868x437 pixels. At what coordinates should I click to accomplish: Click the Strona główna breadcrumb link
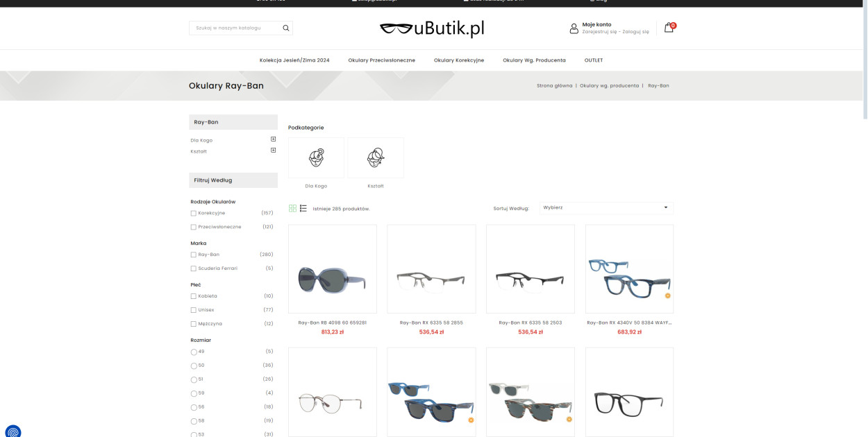[x=555, y=85]
